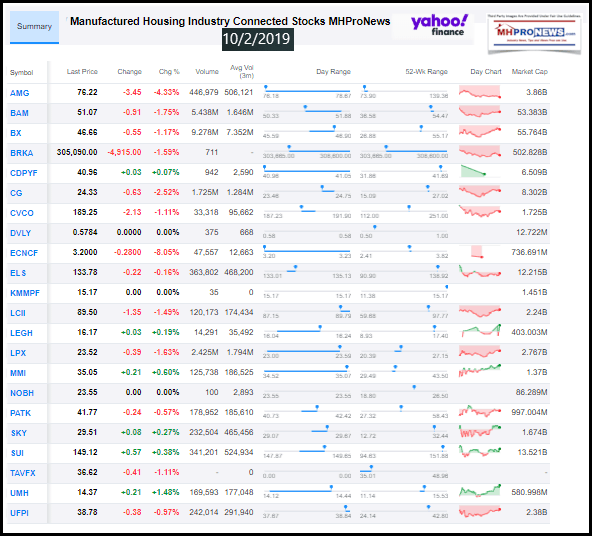592x536 pixels.
Task: Open the LEGH ticker link
Action: [21, 333]
